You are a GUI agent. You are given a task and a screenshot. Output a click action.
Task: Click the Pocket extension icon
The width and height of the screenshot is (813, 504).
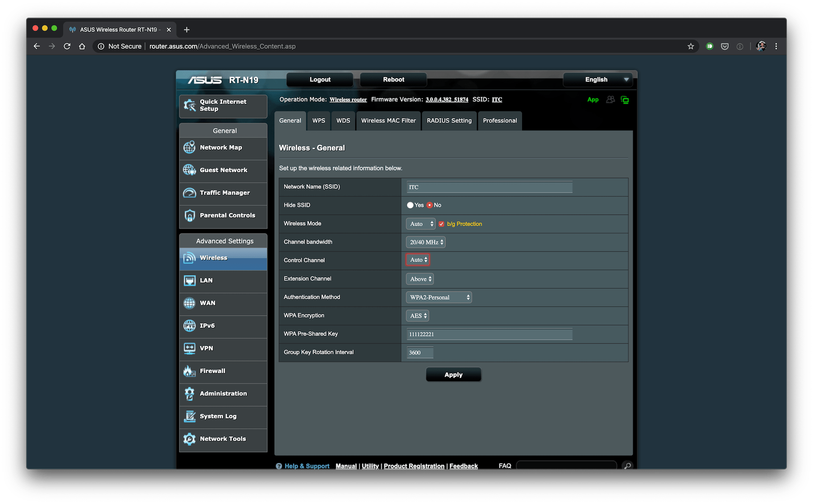tap(725, 46)
